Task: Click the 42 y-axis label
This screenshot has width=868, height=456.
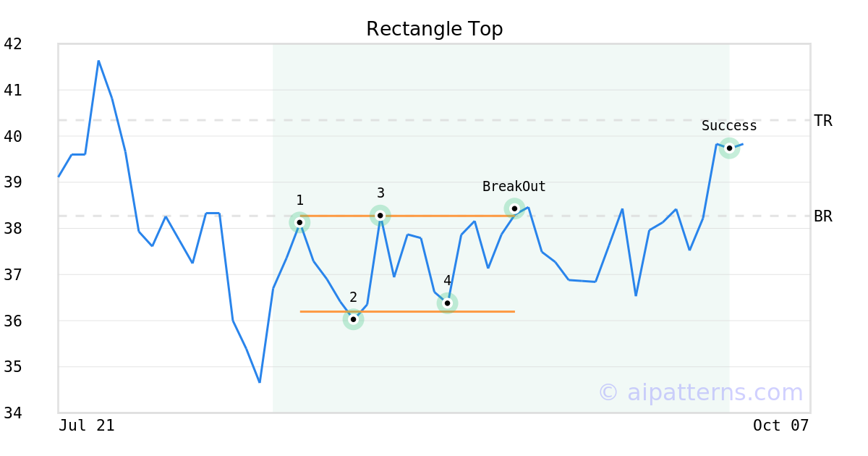Action: point(13,44)
